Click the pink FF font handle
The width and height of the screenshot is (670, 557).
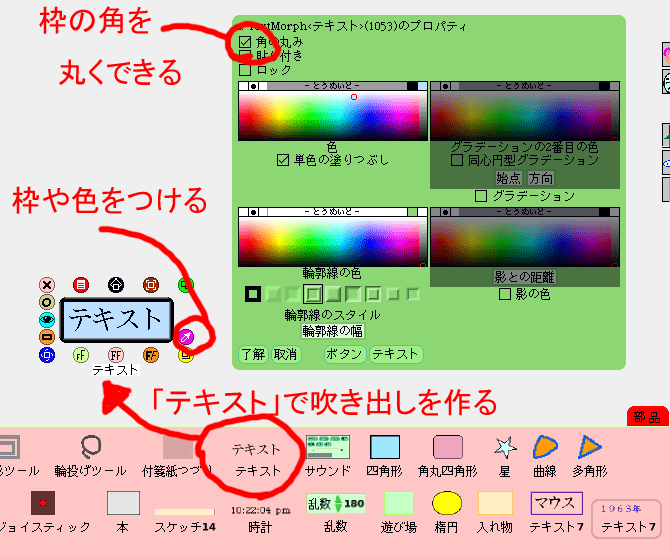(116, 355)
